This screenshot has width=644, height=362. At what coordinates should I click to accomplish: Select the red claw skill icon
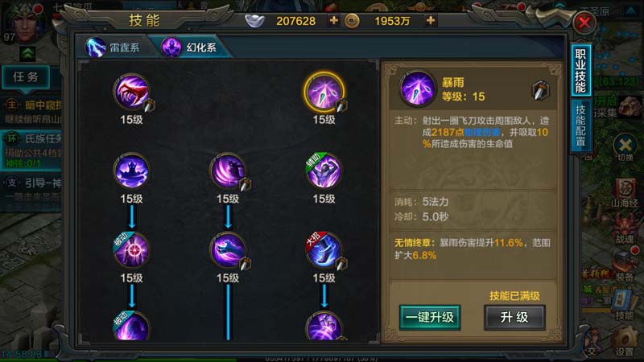pyautogui.click(x=131, y=92)
